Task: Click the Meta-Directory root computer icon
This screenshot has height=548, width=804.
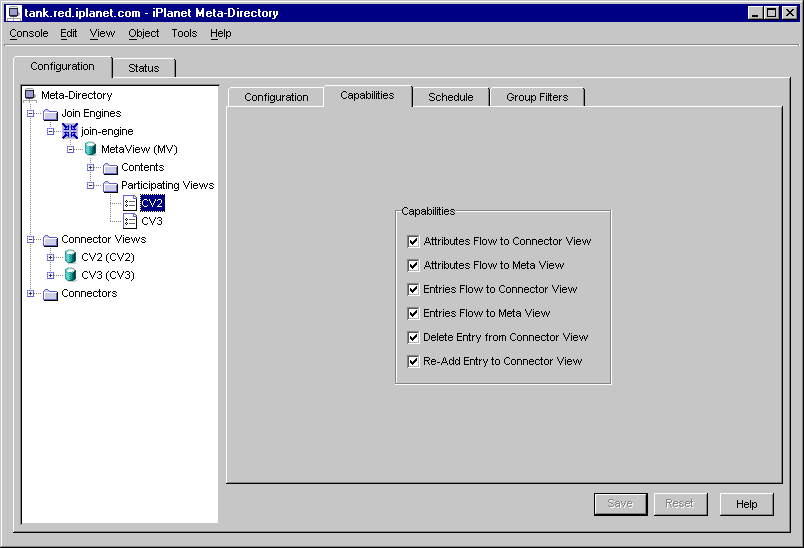Action: pos(30,95)
